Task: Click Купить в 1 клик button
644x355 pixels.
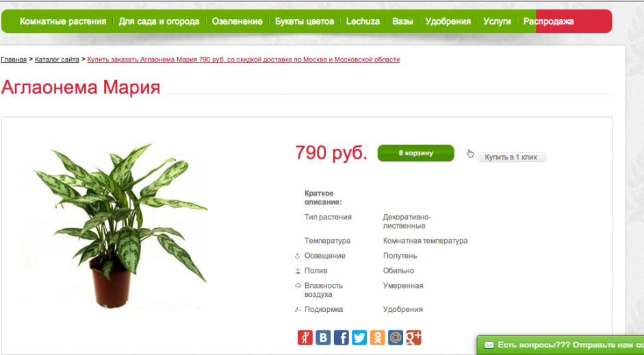Action: pos(512,157)
